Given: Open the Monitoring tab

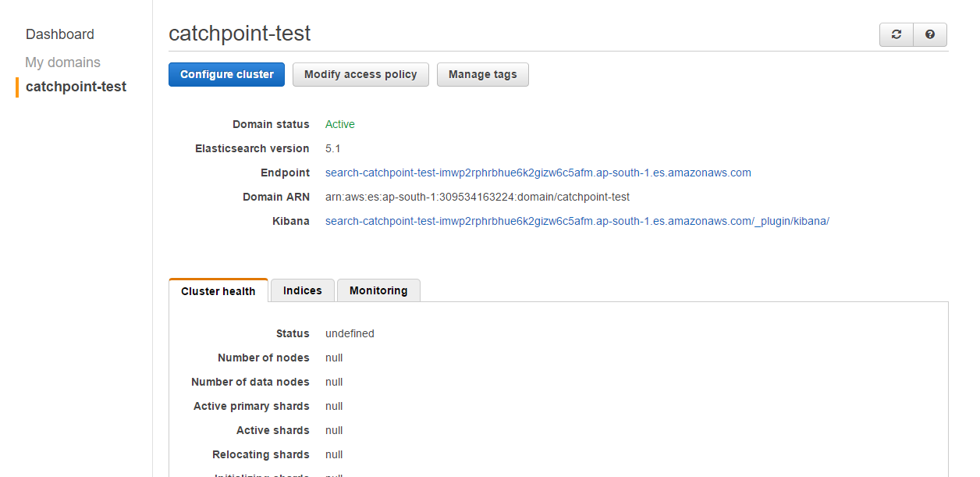Looking at the screenshot, I should (x=378, y=290).
